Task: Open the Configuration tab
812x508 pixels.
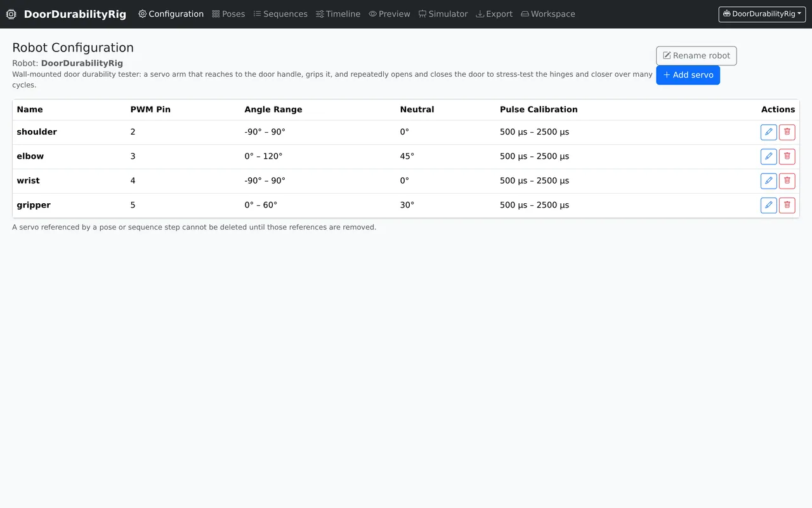Action: (x=171, y=14)
